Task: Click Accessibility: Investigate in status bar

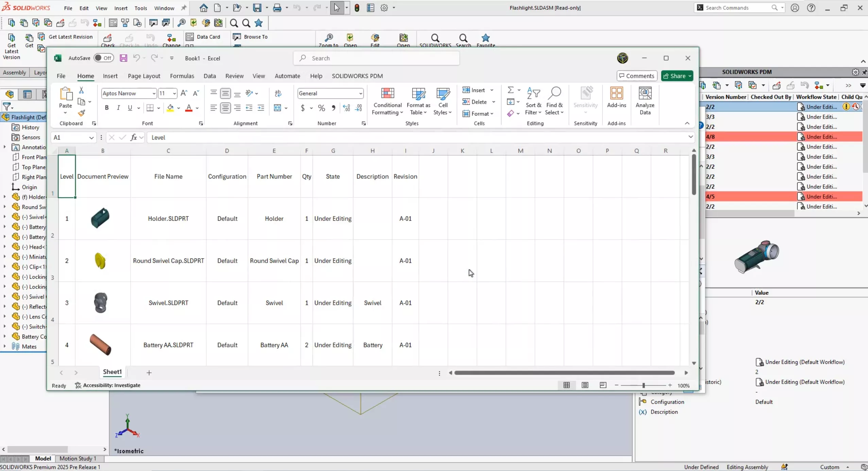Action: pos(107,385)
